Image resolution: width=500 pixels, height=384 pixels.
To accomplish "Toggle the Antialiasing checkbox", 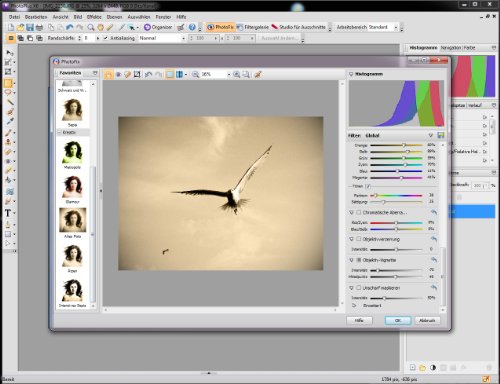I will [106, 38].
